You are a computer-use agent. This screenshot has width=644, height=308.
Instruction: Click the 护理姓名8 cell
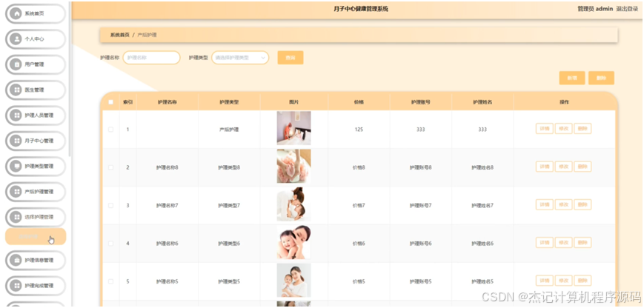pyautogui.click(x=482, y=167)
